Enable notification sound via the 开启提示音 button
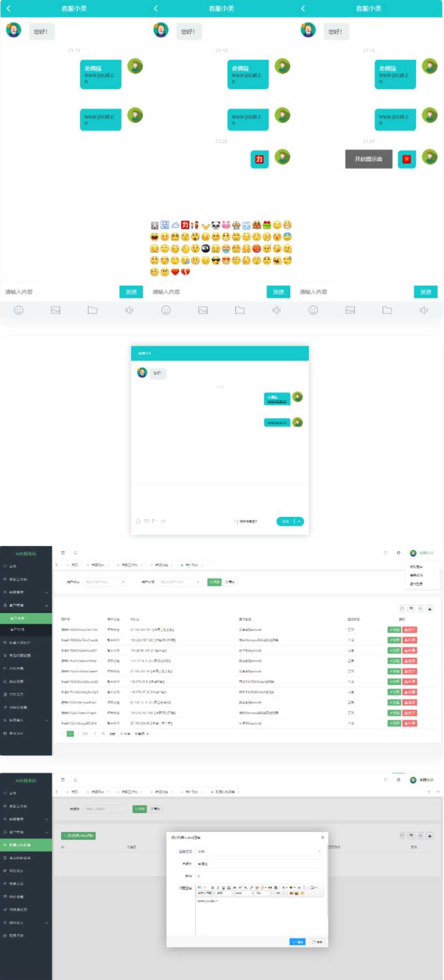This screenshot has height=980, width=444. [x=368, y=159]
